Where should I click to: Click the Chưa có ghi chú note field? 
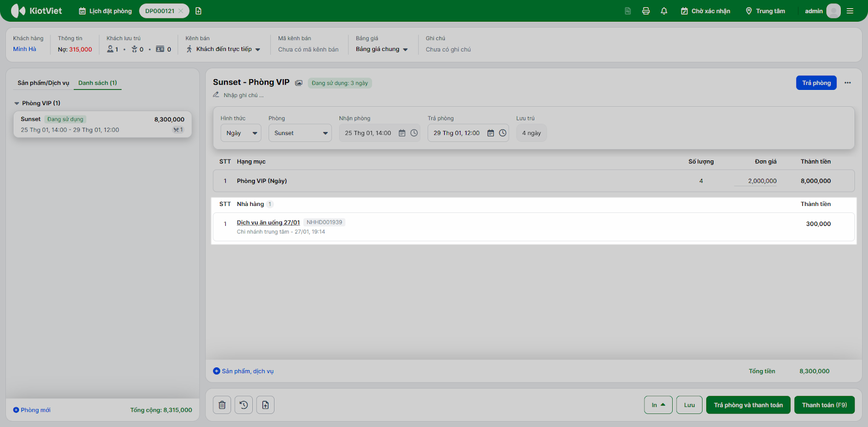point(448,49)
